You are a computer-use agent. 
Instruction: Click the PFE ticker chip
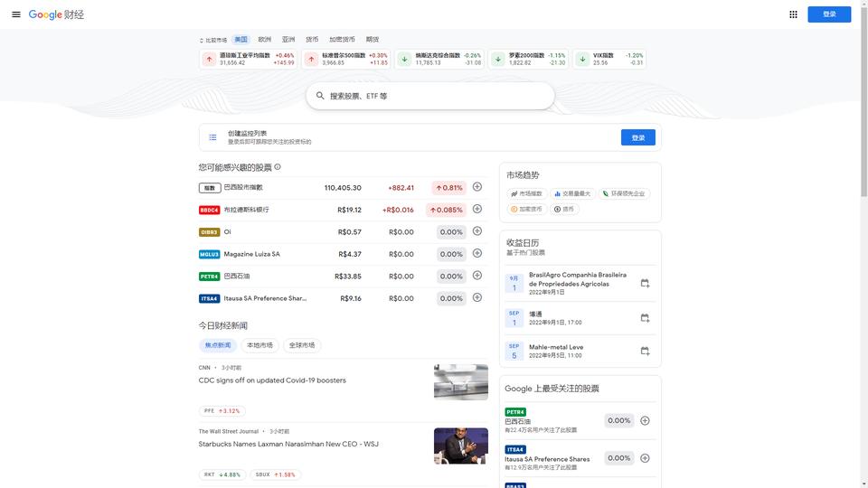(x=222, y=411)
